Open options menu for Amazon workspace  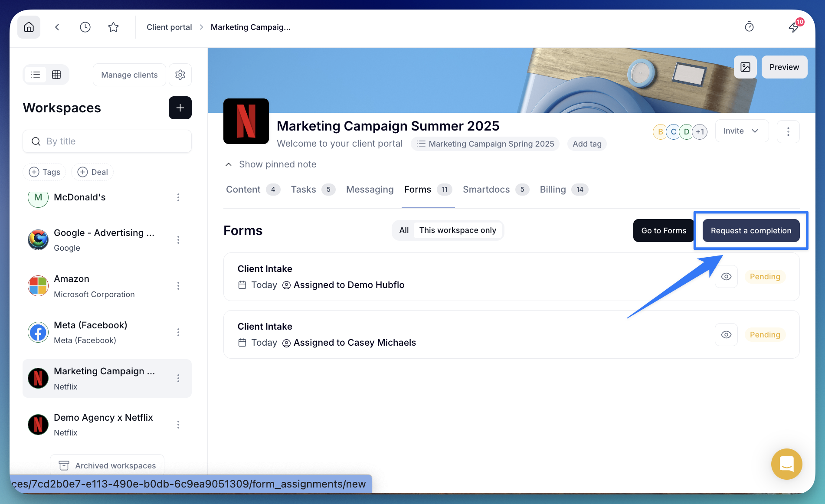pyautogui.click(x=178, y=286)
